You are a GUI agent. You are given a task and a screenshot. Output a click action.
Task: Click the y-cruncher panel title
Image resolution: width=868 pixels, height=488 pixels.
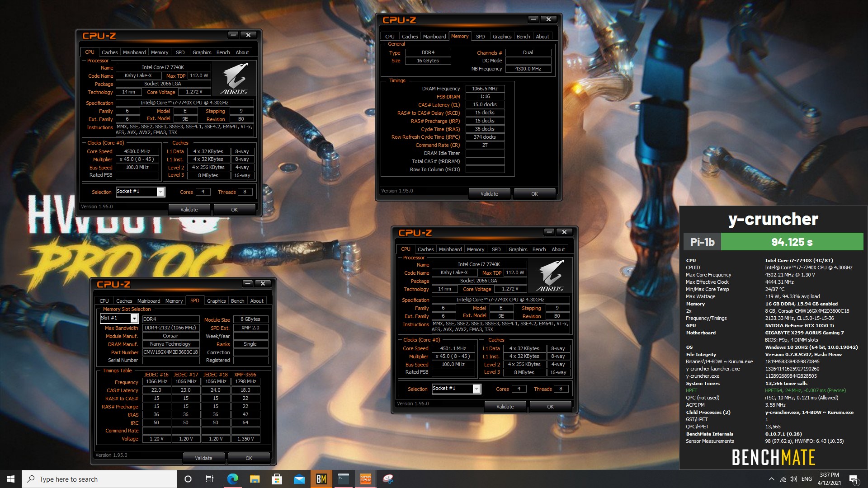tap(773, 219)
